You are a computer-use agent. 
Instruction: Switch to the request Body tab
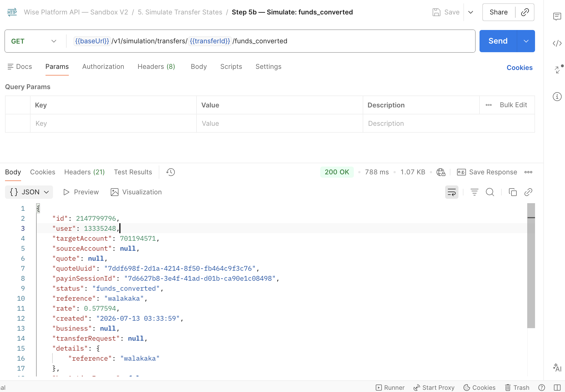point(199,67)
